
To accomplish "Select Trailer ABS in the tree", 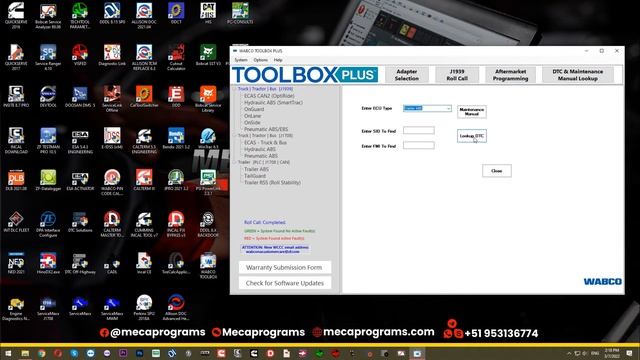I will pyautogui.click(x=256, y=169).
